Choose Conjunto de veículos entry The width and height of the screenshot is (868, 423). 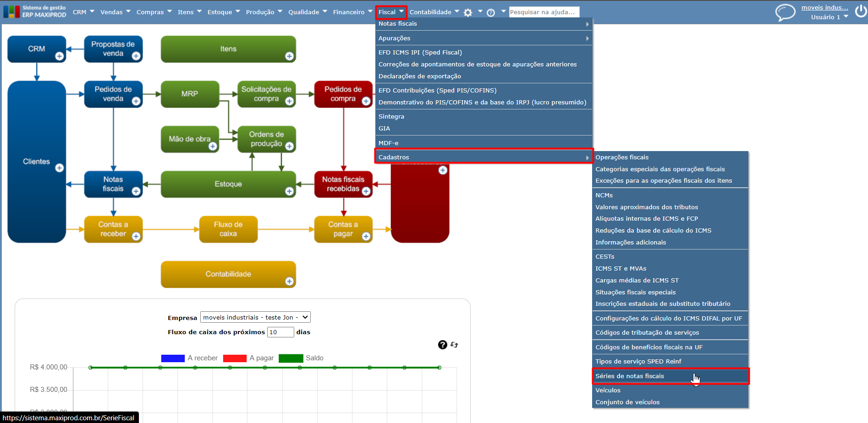(670, 402)
